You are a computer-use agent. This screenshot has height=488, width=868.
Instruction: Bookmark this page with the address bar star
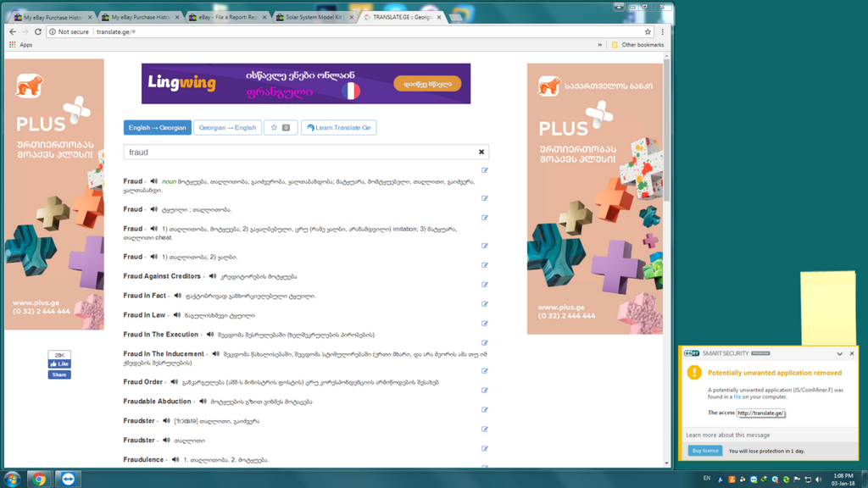click(648, 31)
